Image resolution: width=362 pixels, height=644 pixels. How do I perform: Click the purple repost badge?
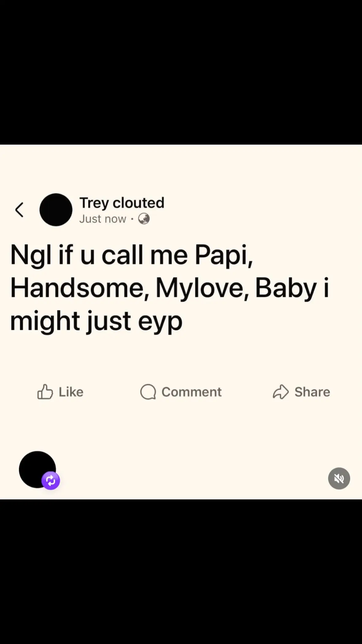[x=51, y=480]
